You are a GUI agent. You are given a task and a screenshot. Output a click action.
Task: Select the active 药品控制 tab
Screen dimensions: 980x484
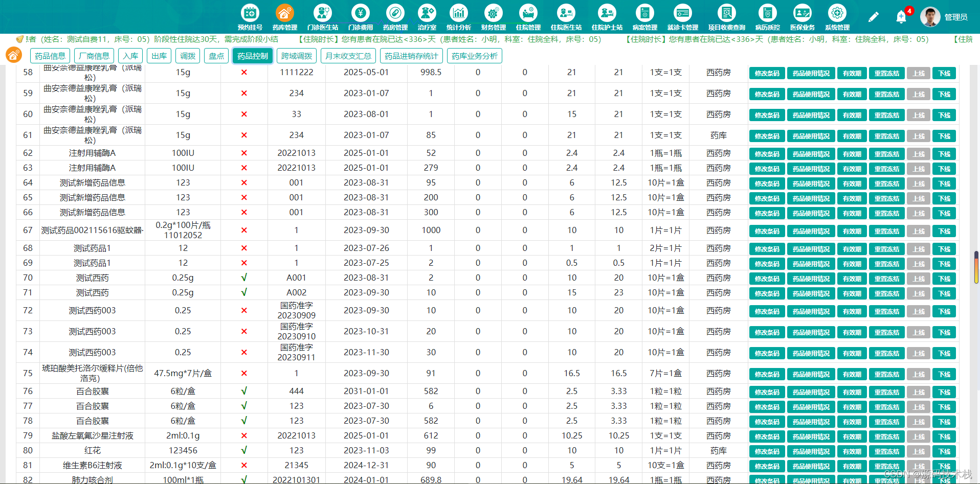coord(253,56)
